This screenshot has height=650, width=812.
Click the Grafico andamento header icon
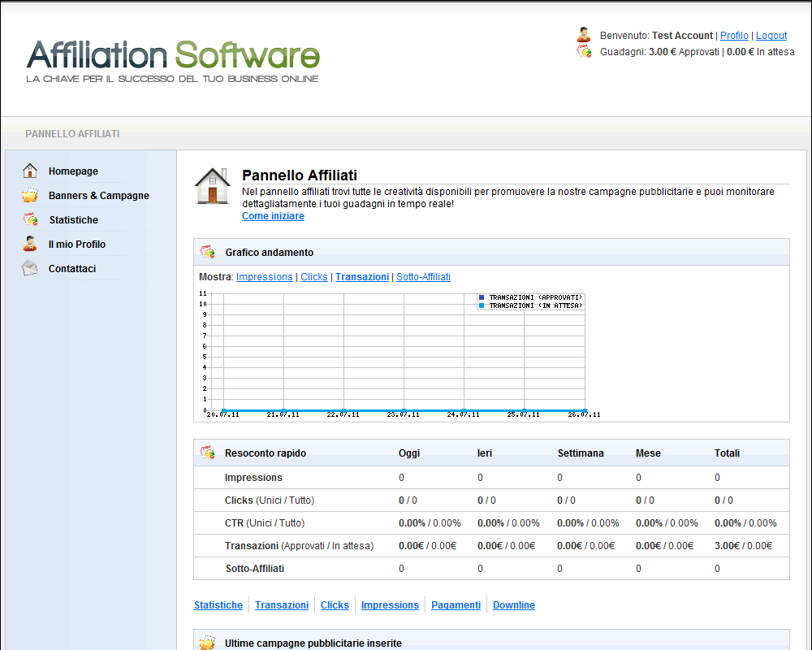(x=207, y=252)
